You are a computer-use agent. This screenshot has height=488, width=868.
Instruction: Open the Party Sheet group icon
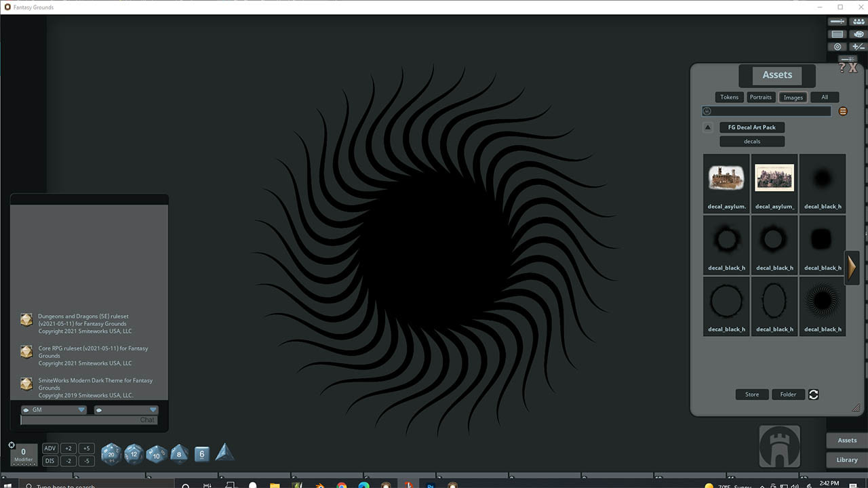(x=858, y=21)
